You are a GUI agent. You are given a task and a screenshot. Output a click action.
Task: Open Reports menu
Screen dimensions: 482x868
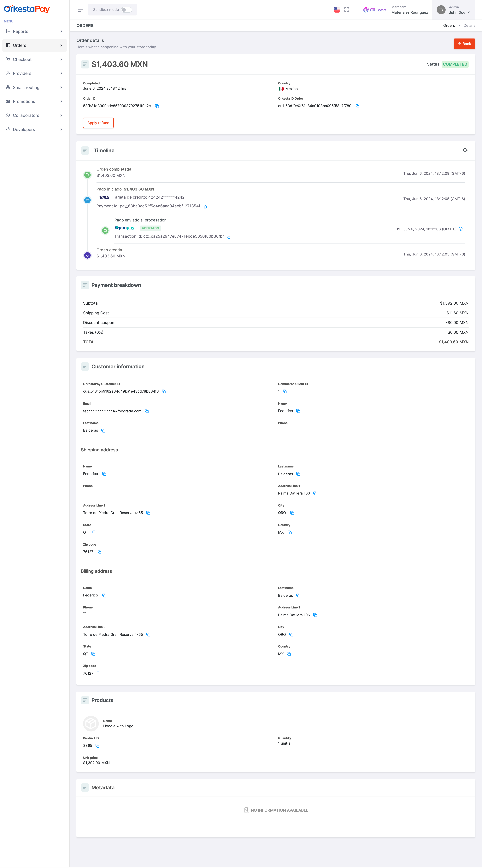[x=34, y=31]
